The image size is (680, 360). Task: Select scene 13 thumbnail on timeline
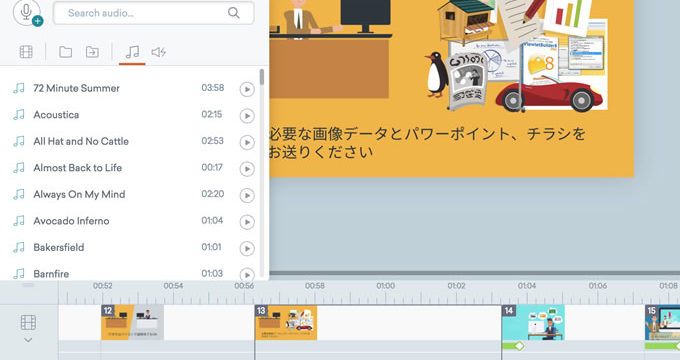click(286, 322)
